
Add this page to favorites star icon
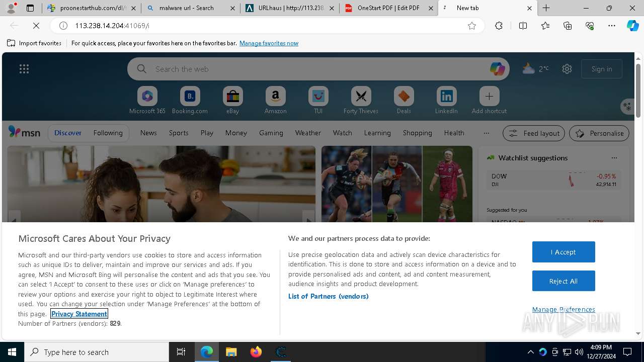coord(472,26)
